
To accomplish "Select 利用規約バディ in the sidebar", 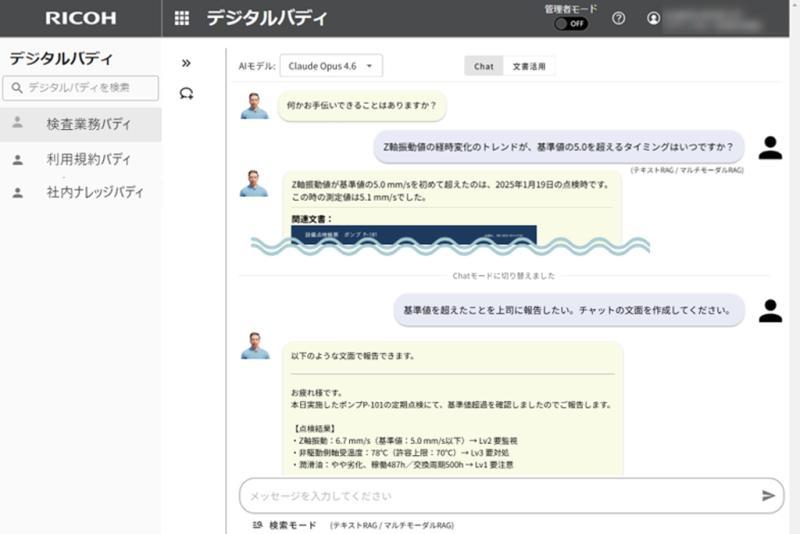I will 81,160.
